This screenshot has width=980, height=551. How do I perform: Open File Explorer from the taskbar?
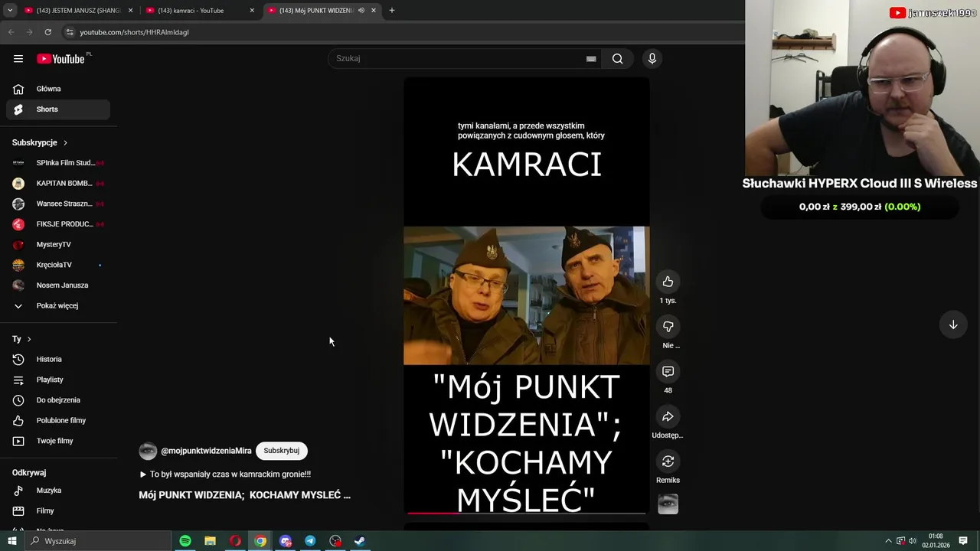coord(210,541)
